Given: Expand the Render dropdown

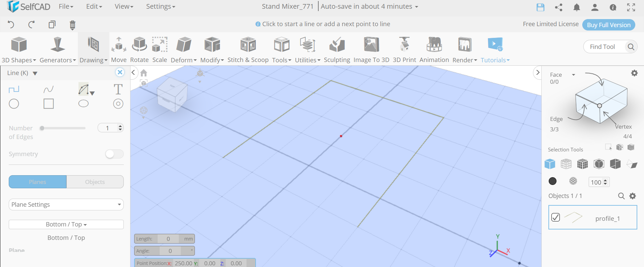Looking at the screenshot, I should (x=465, y=50).
